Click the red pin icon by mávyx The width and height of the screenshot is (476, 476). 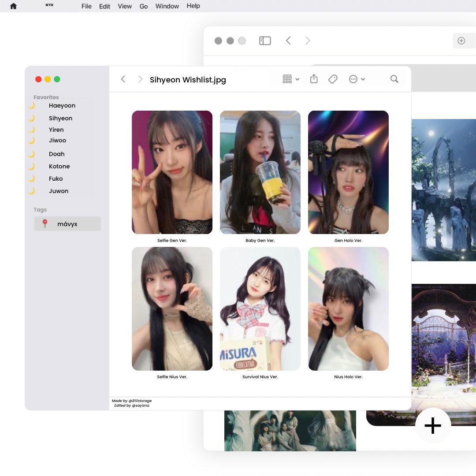[45, 223]
